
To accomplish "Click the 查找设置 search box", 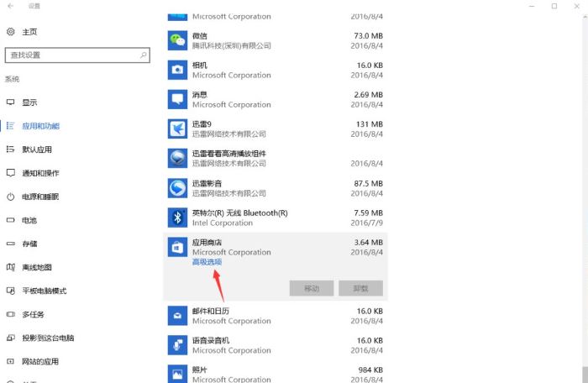I will 77,55.
